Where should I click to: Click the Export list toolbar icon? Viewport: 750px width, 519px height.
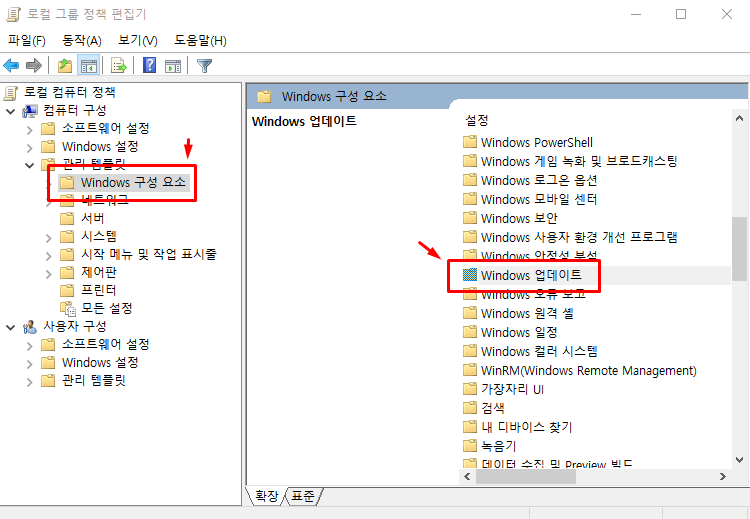click(x=118, y=65)
